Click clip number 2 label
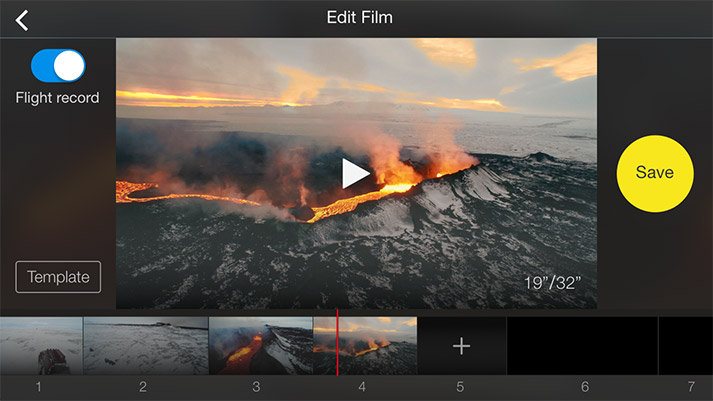 143,387
